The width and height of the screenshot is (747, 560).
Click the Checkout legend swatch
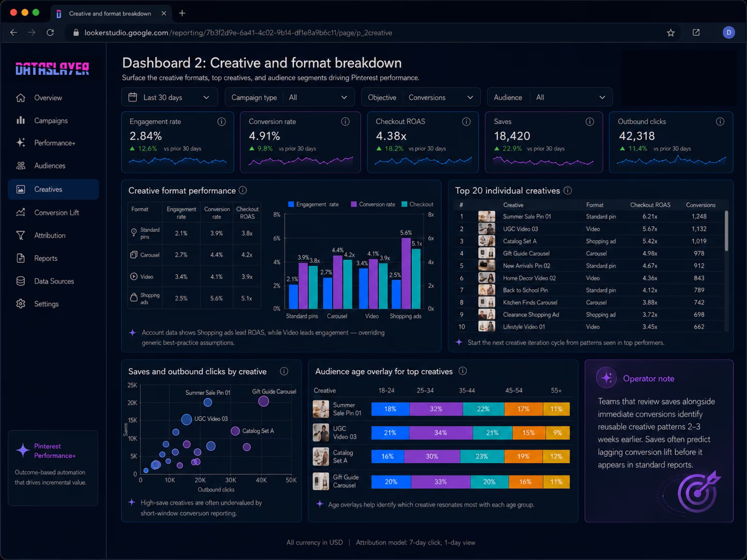coord(404,204)
